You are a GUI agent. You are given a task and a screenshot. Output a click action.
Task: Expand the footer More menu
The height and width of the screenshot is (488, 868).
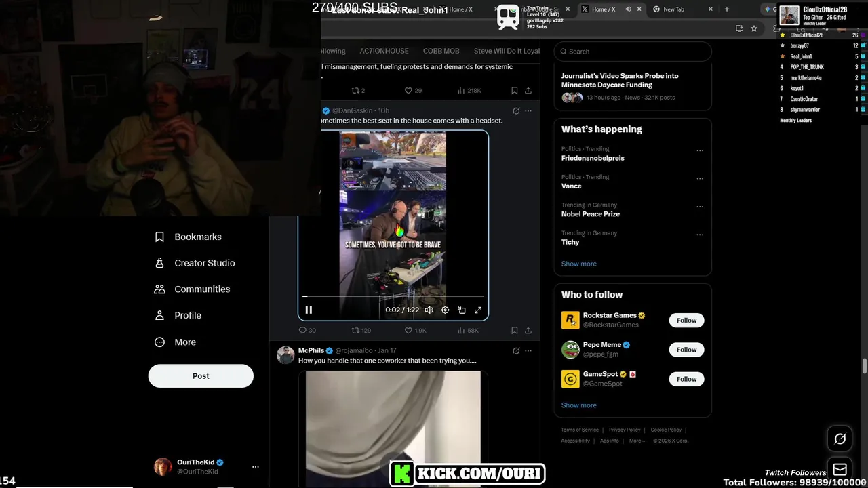point(637,441)
